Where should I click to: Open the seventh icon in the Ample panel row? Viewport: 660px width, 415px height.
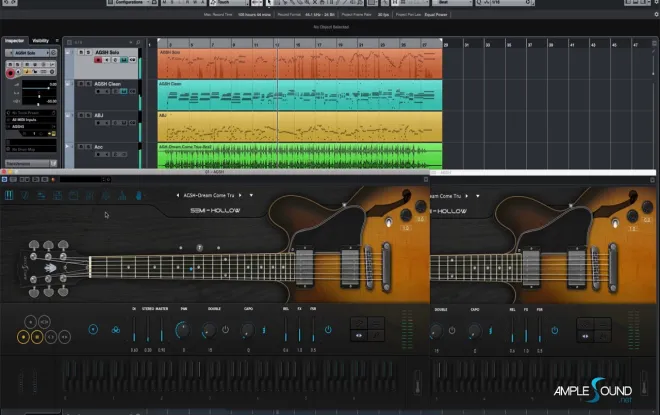[x=106, y=195]
